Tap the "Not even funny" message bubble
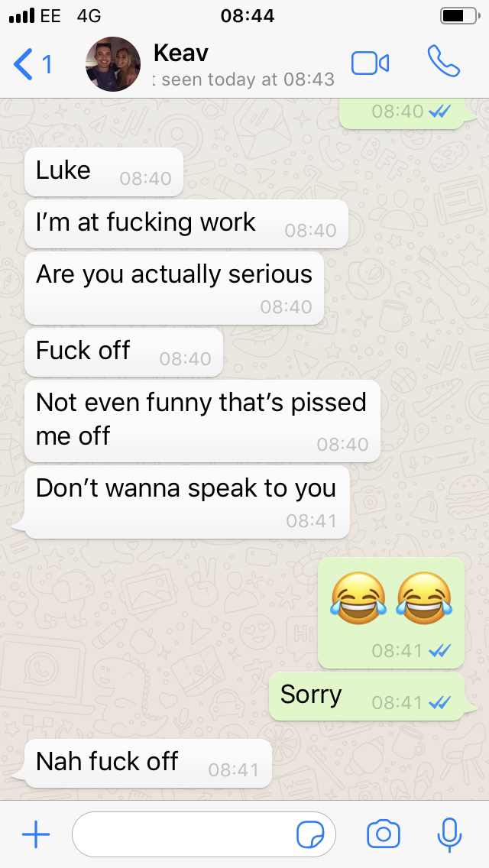 point(202,421)
